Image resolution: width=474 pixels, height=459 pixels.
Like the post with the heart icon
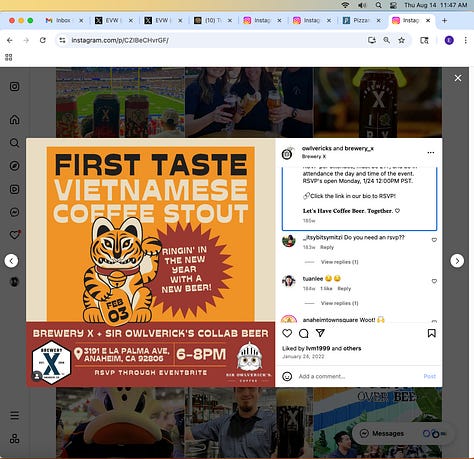(287, 333)
